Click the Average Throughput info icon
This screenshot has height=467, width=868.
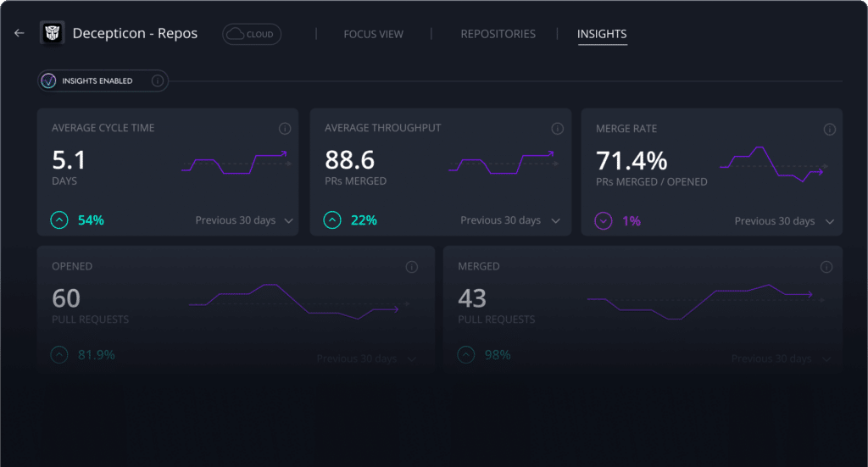pyautogui.click(x=557, y=129)
